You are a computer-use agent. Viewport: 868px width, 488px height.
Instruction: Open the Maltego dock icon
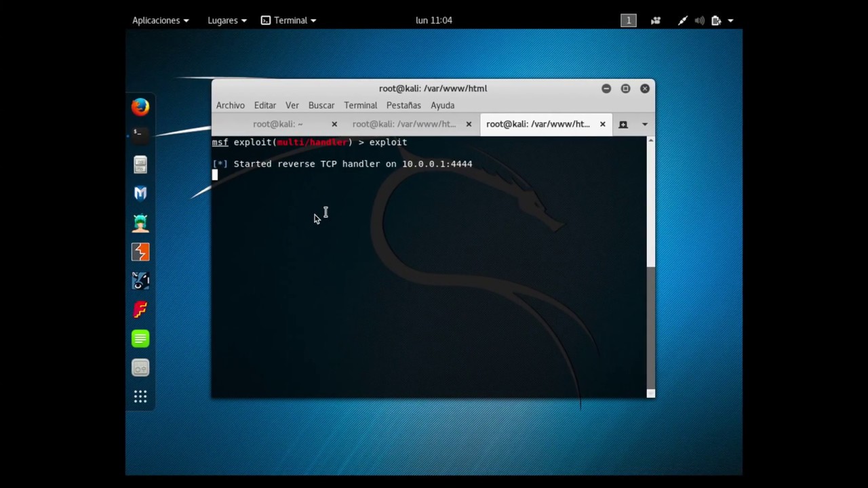(x=140, y=281)
